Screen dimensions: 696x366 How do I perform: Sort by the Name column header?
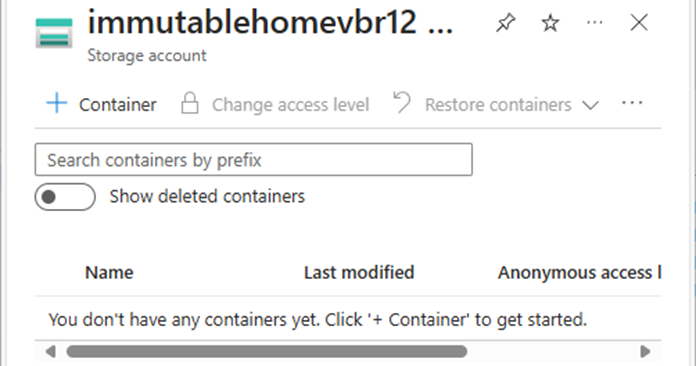(x=109, y=272)
